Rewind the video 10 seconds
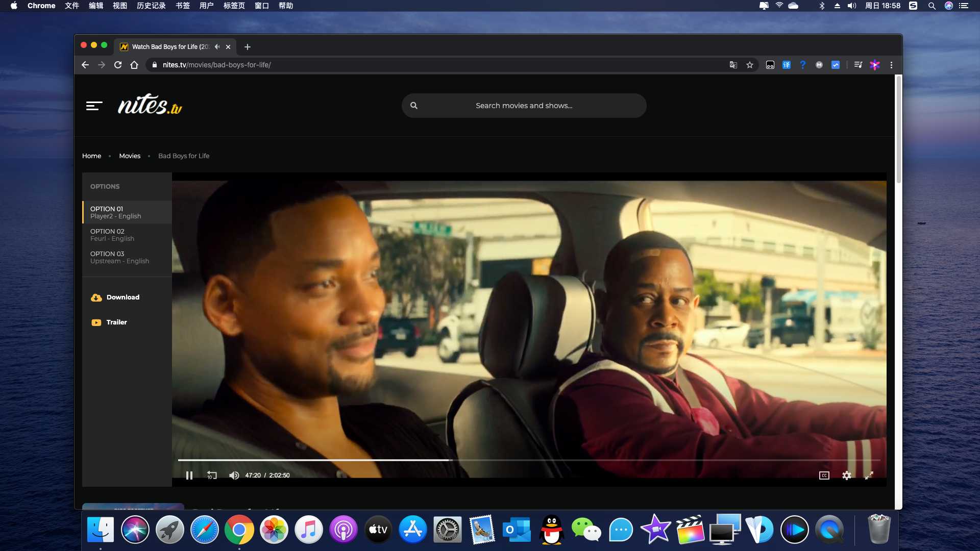 click(212, 475)
